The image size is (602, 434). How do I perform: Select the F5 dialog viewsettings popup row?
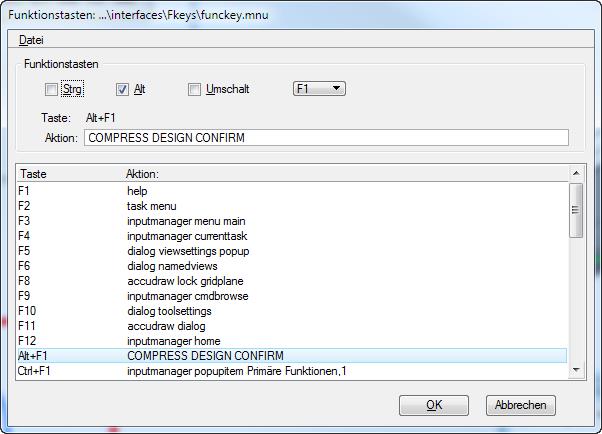(292, 251)
